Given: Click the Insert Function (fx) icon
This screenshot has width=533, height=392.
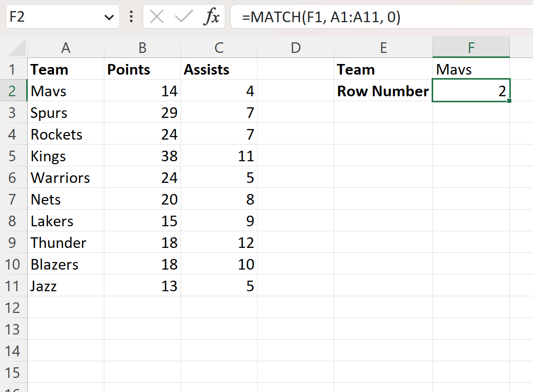Looking at the screenshot, I should pyautogui.click(x=212, y=17).
